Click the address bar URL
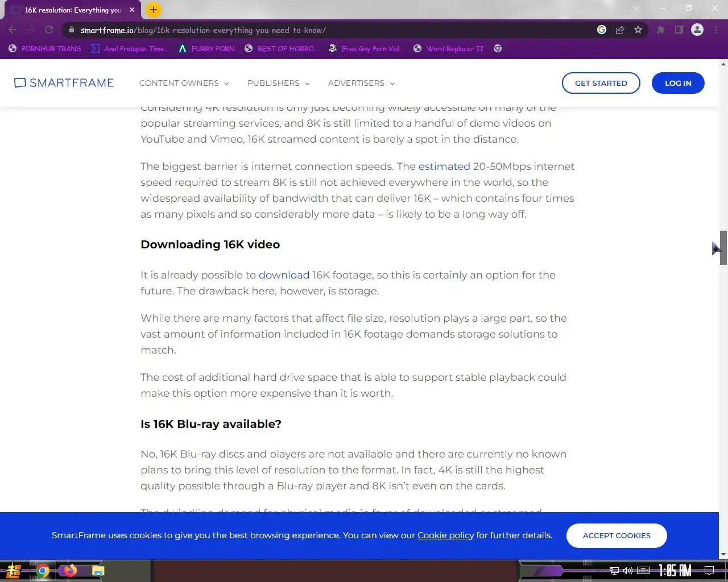Screen dimensions: 728x582 coord(203,30)
